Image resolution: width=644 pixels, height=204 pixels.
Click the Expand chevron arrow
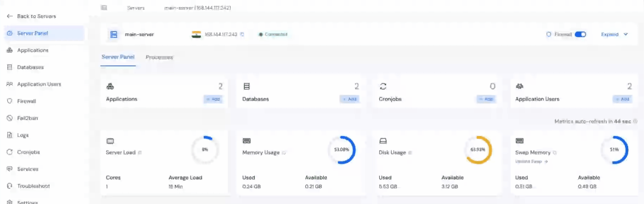[626, 34]
